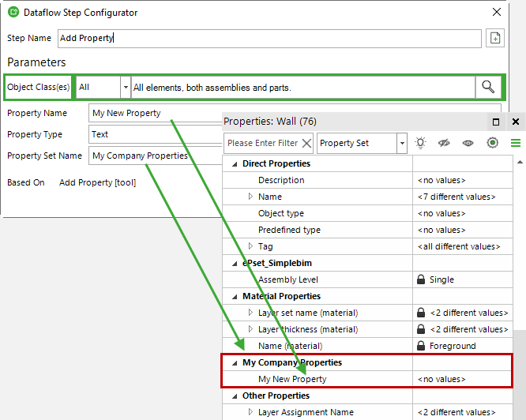
Task: Open the Object Class All dropdown arrow
Action: [126, 87]
